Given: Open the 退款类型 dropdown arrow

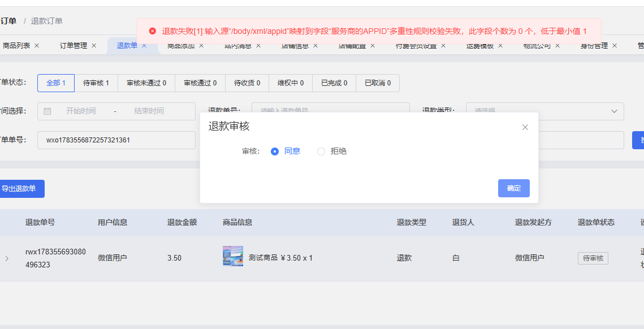Looking at the screenshot, I should pyautogui.click(x=615, y=111).
